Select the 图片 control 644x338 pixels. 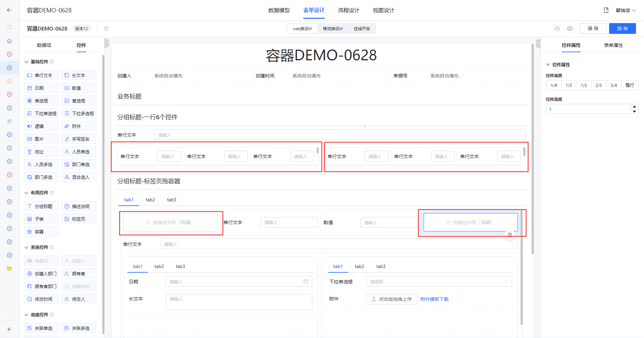point(41,139)
